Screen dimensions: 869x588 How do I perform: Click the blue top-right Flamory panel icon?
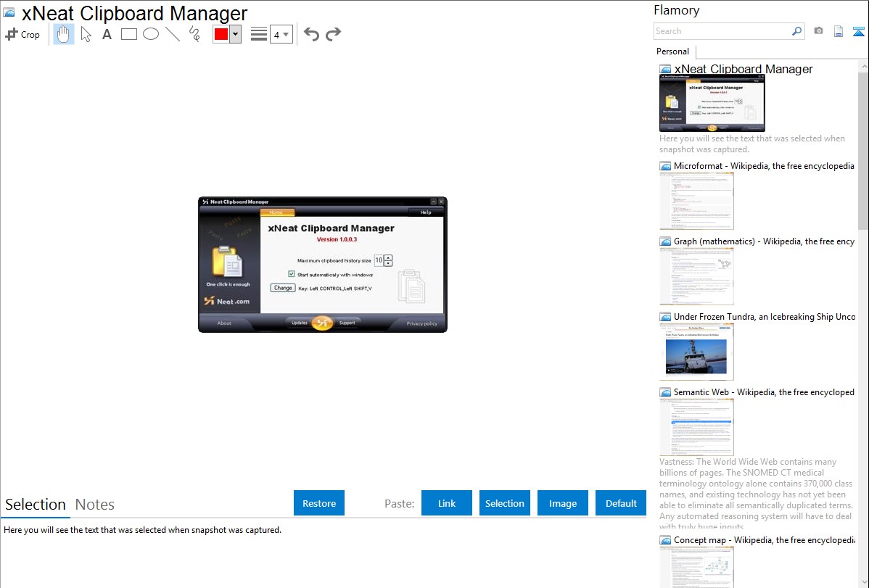pos(858,31)
